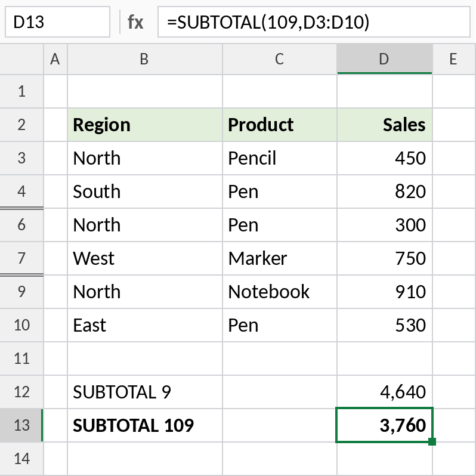This screenshot has height=476, width=476.
Task: Click the West region cell
Action: coord(145,258)
